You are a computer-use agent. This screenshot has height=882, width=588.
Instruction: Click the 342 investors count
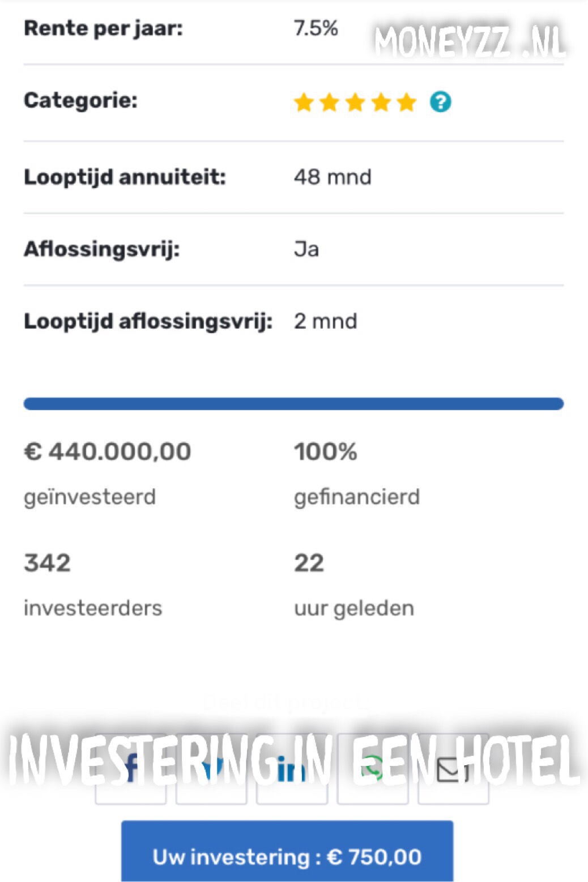pos(48,563)
